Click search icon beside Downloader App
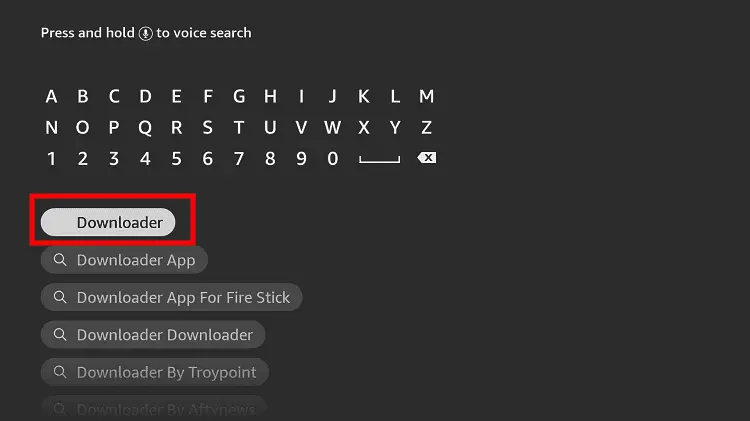The height and width of the screenshot is (421, 750). pyautogui.click(x=60, y=260)
